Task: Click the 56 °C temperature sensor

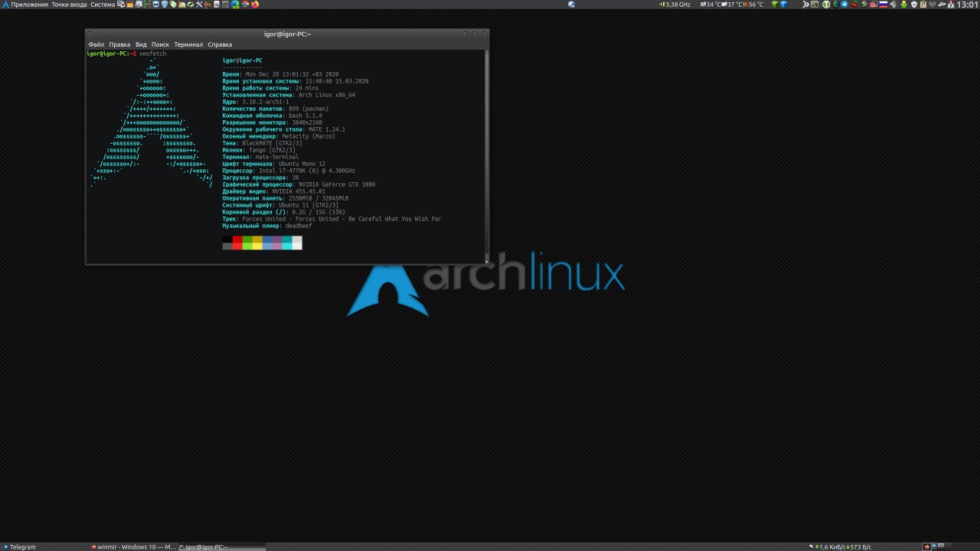Action: click(x=753, y=5)
